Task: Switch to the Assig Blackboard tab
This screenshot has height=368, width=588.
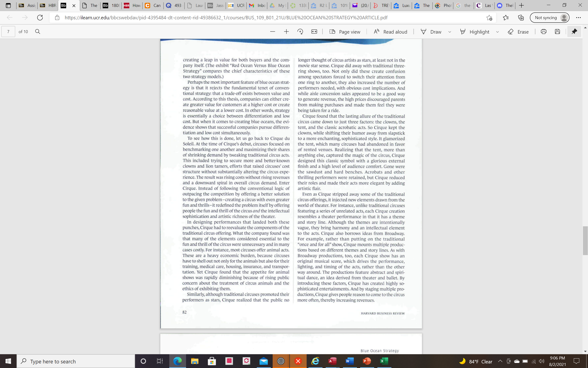Action: tap(27, 5)
